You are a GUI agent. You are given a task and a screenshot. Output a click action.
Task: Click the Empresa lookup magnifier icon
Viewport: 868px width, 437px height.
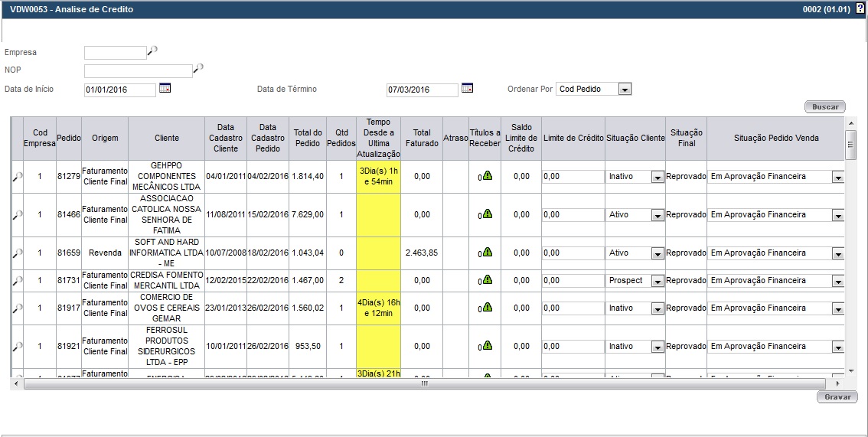[x=152, y=51]
